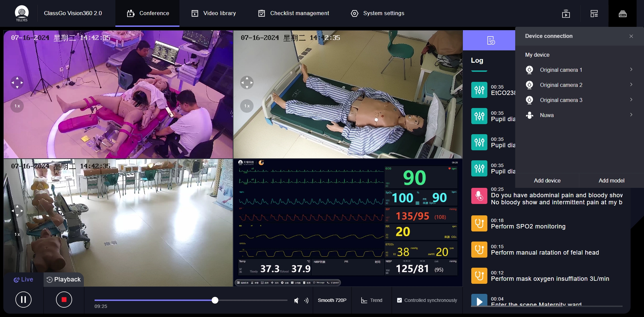Image resolution: width=644 pixels, height=317 pixels.
Task: Uncheck Controlled synchronously
Action: pyautogui.click(x=400, y=300)
